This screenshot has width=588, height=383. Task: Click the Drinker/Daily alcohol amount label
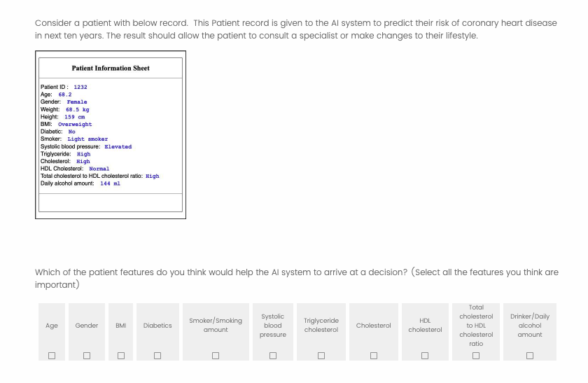530,326
